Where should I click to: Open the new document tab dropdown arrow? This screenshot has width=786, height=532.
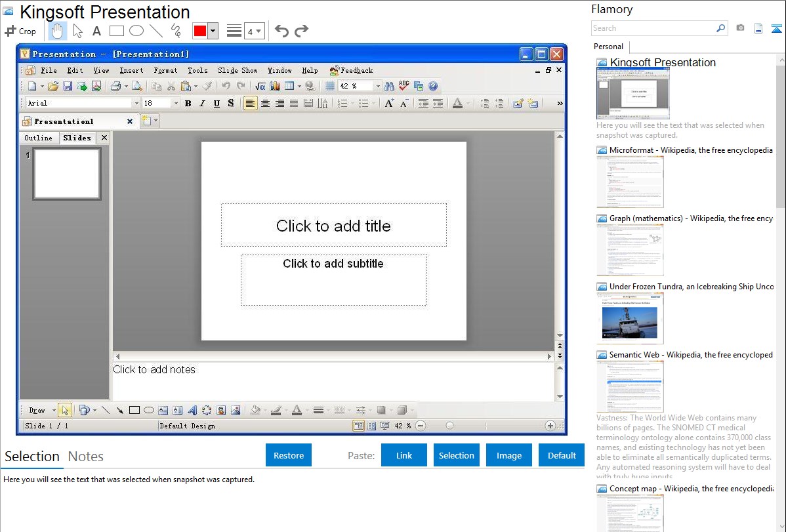(156, 120)
